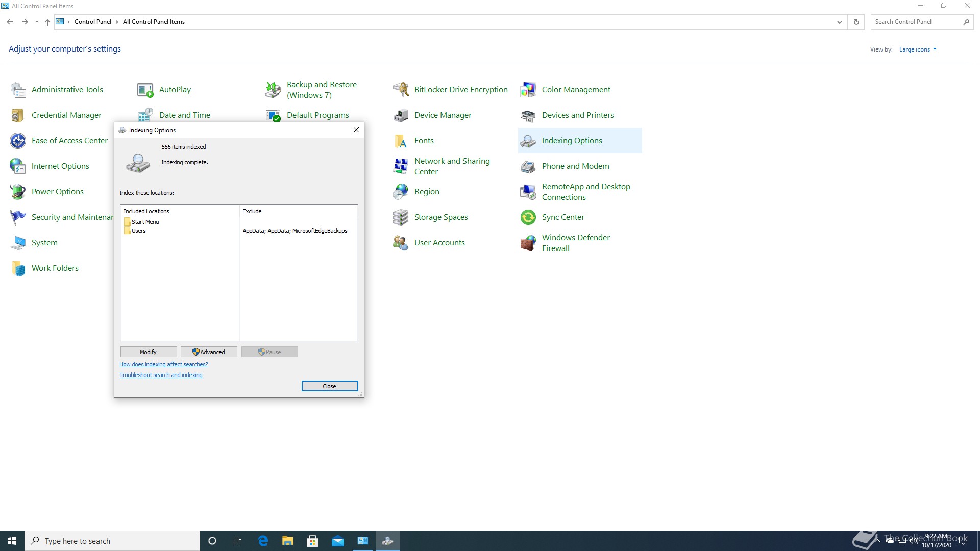Open System icon
Image resolution: width=980 pixels, height=551 pixels.
pos(18,243)
